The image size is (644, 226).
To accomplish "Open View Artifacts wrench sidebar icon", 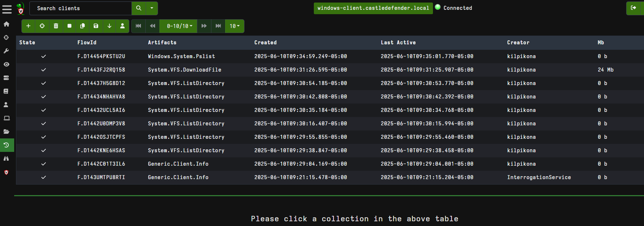I will (x=6, y=51).
